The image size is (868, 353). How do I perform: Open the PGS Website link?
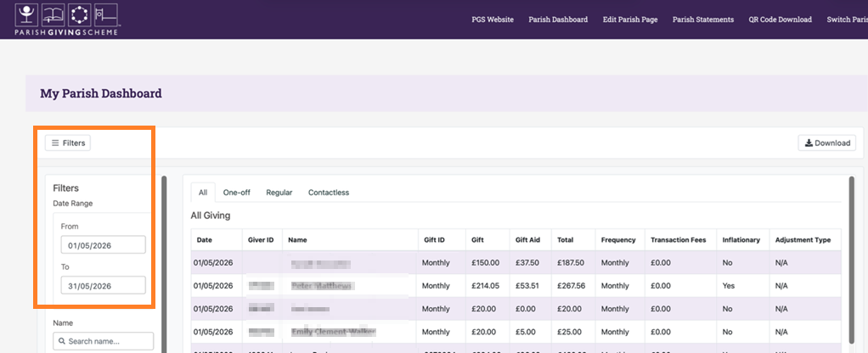tap(493, 20)
